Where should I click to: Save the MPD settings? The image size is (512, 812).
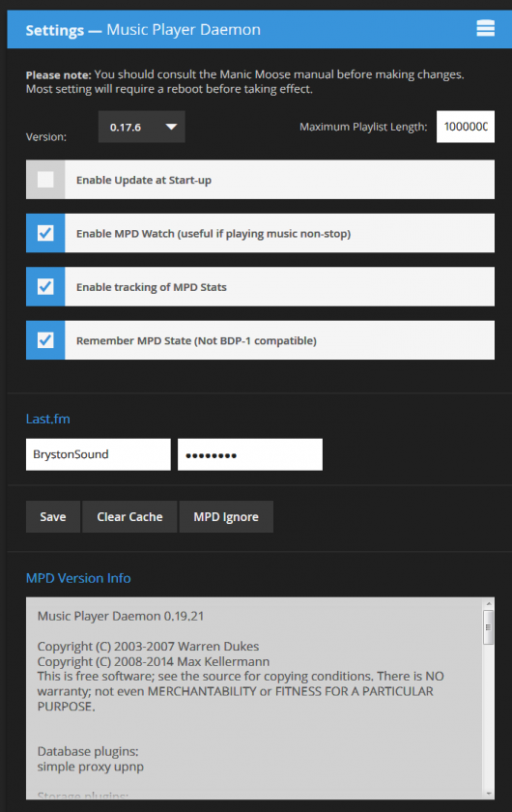click(x=53, y=517)
